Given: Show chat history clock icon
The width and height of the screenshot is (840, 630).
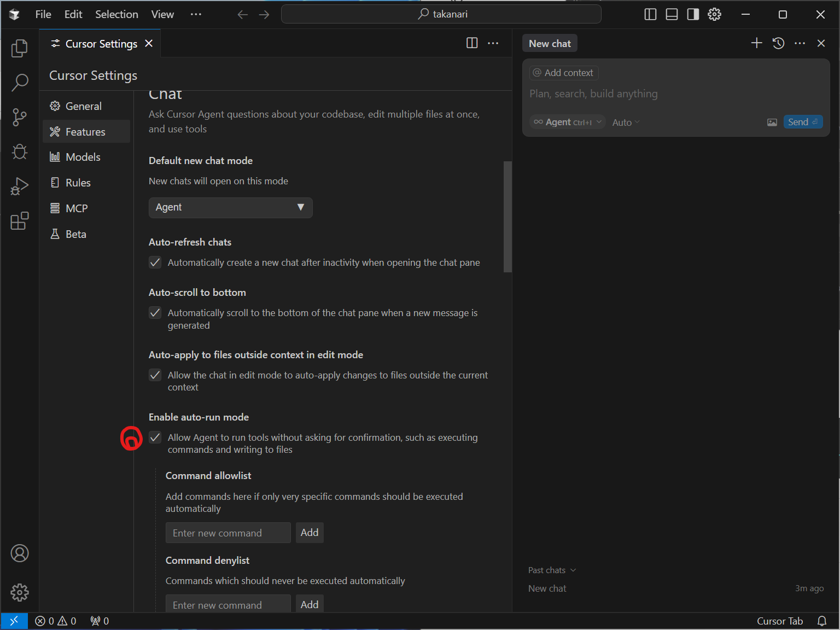Looking at the screenshot, I should tap(779, 43).
